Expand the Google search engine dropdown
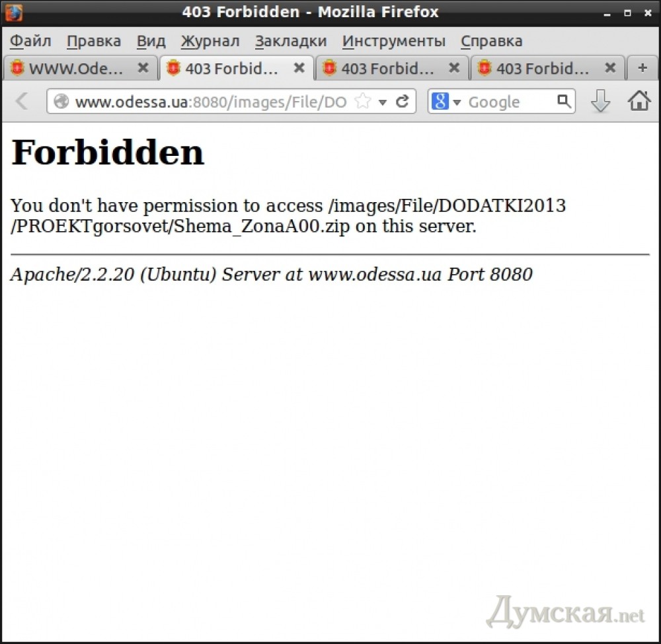The image size is (661, 644). point(457,102)
